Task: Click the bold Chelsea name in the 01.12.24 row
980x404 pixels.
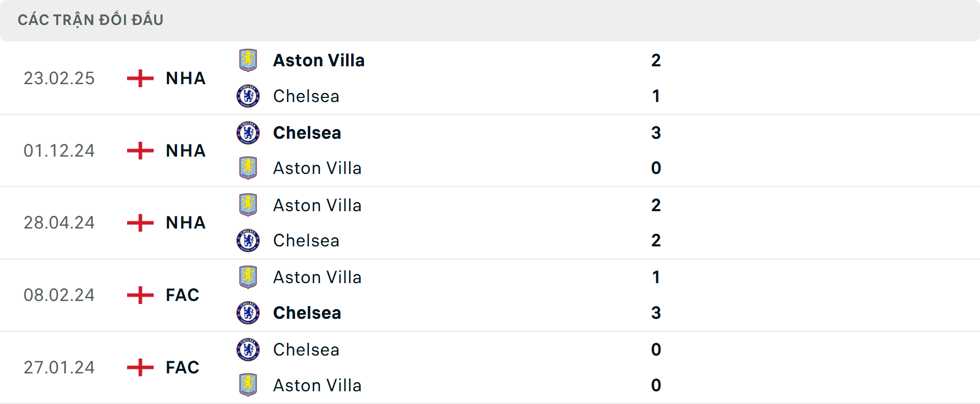Action: (x=307, y=133)
